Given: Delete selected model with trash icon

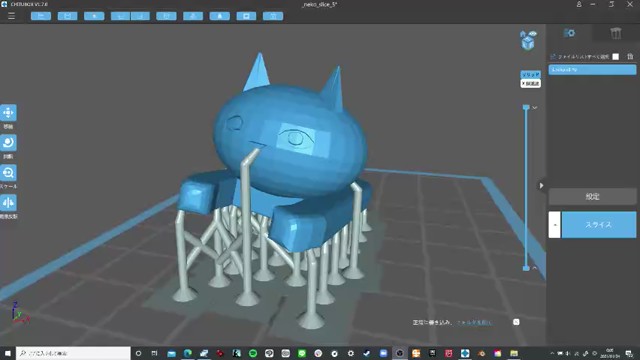Looking at the screenshot, I should [x=630, y=56].
